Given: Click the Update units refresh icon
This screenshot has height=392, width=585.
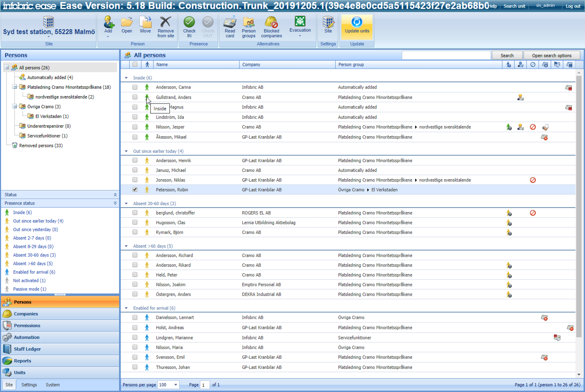Looking at the screenshot, I should (357, 22).
